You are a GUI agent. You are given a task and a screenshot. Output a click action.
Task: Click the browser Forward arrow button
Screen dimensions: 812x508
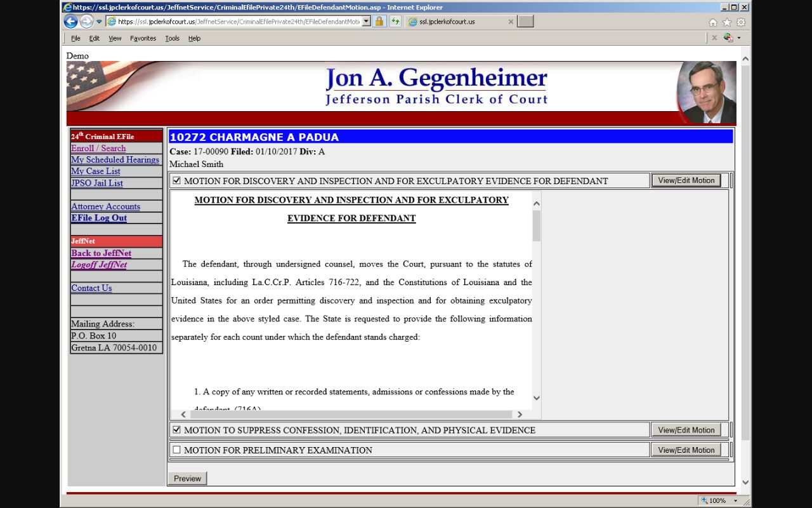point(86,22)
